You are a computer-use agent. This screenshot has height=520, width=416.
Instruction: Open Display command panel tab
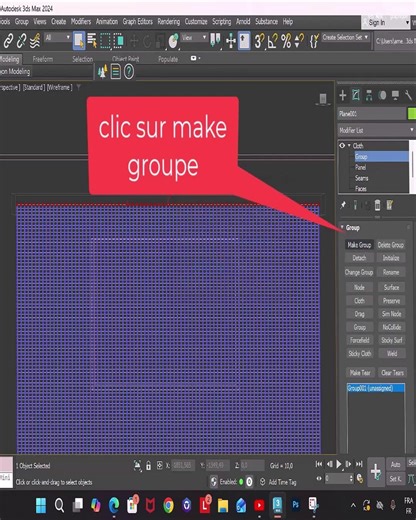[x=395, y=96]
